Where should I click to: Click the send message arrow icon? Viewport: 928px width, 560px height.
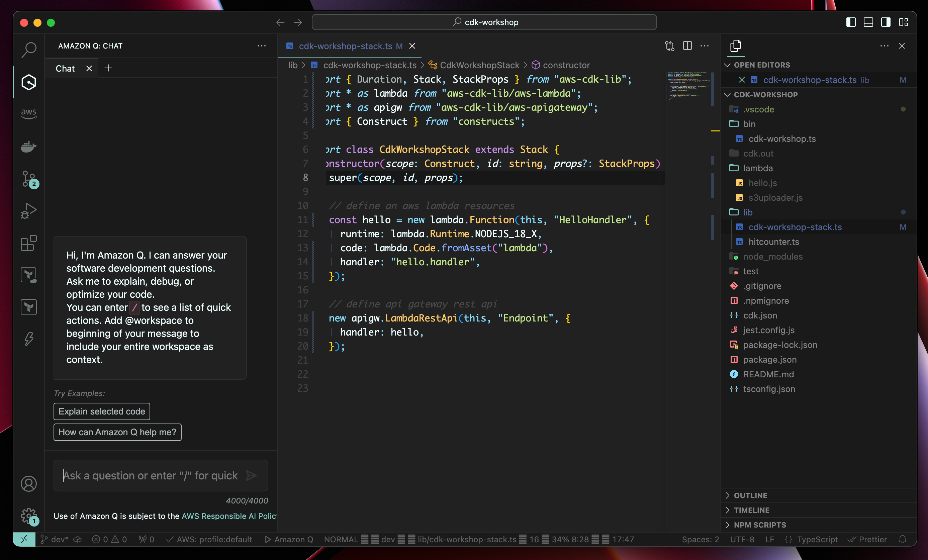coord(251,475)
